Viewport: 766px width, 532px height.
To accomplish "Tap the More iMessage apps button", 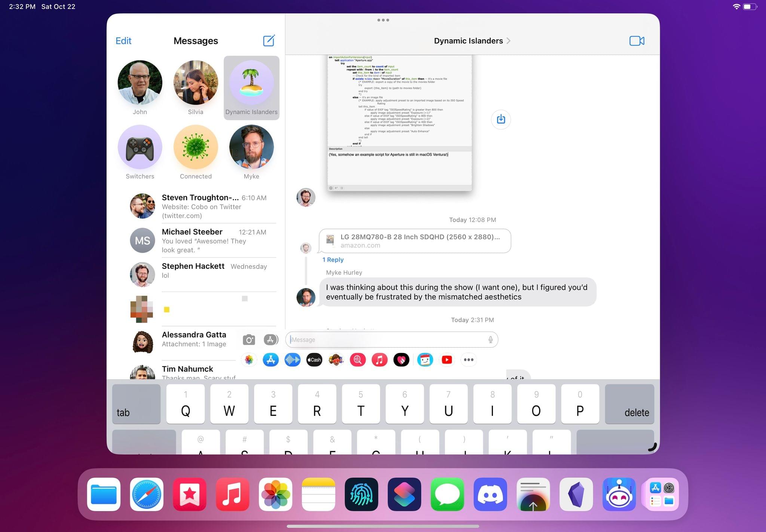I will (x=469, y=360).
